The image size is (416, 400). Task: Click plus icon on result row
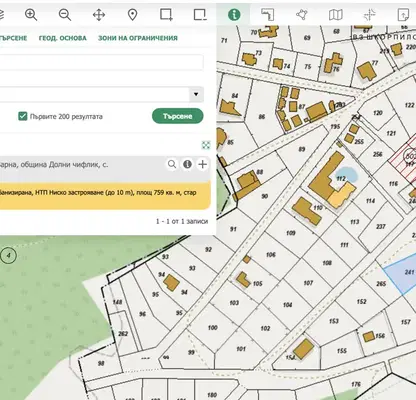pyautogui.click(x=203, y=164)
